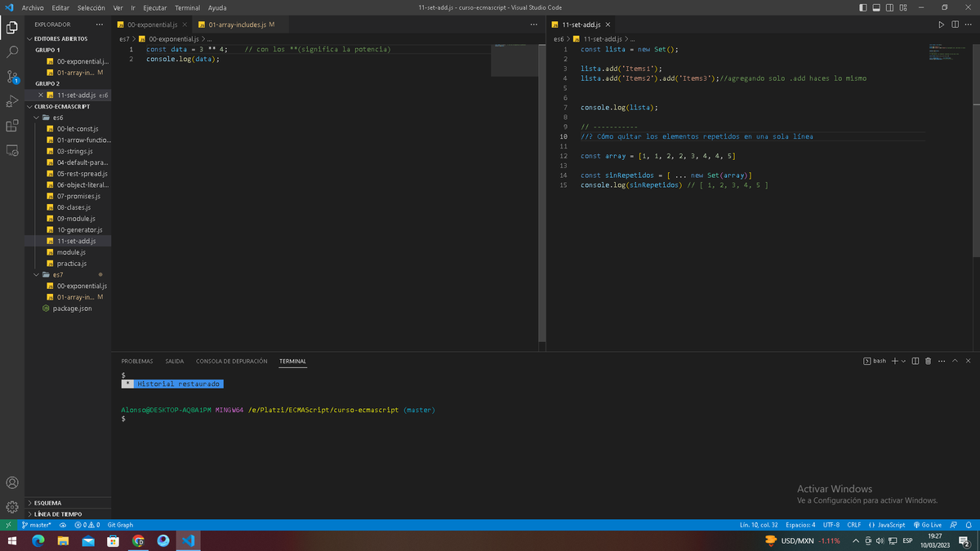
Task: Split the terminal panel
Action: point(915,361)
